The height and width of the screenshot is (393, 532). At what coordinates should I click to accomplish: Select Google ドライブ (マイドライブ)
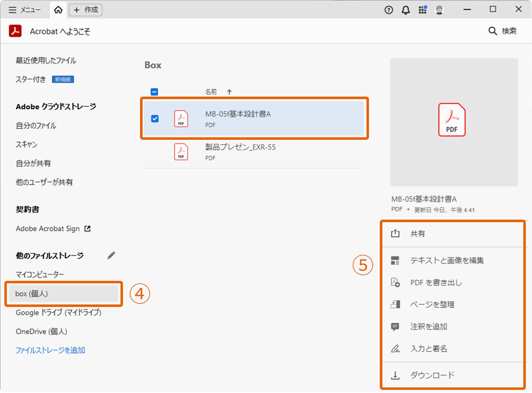(59, 312)
